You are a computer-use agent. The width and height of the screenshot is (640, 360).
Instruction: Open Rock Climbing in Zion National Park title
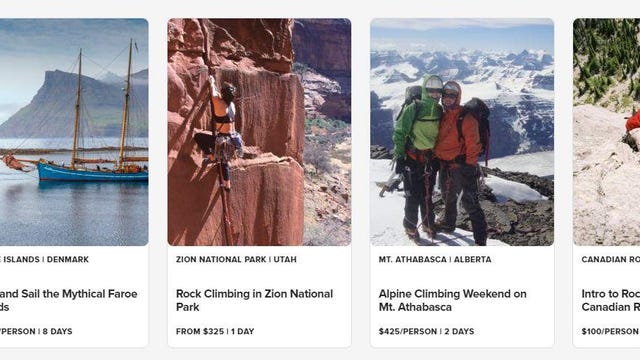(254, 300)
